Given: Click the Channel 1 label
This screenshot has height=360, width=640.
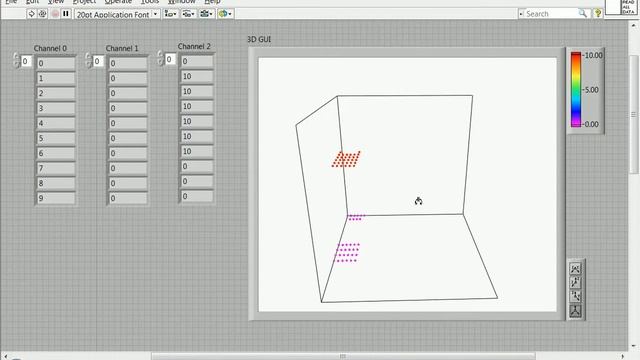Looking at the screenshot, I should pos(122,48).
